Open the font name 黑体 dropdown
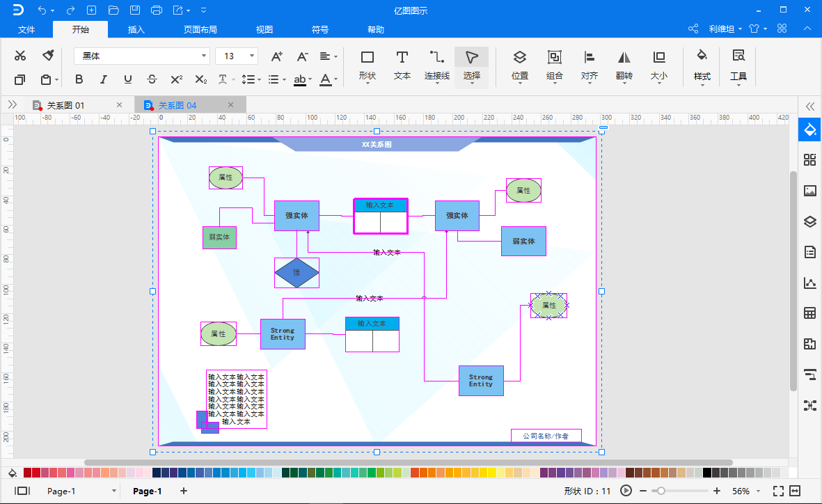822x504 pixels. click(203, 56)
